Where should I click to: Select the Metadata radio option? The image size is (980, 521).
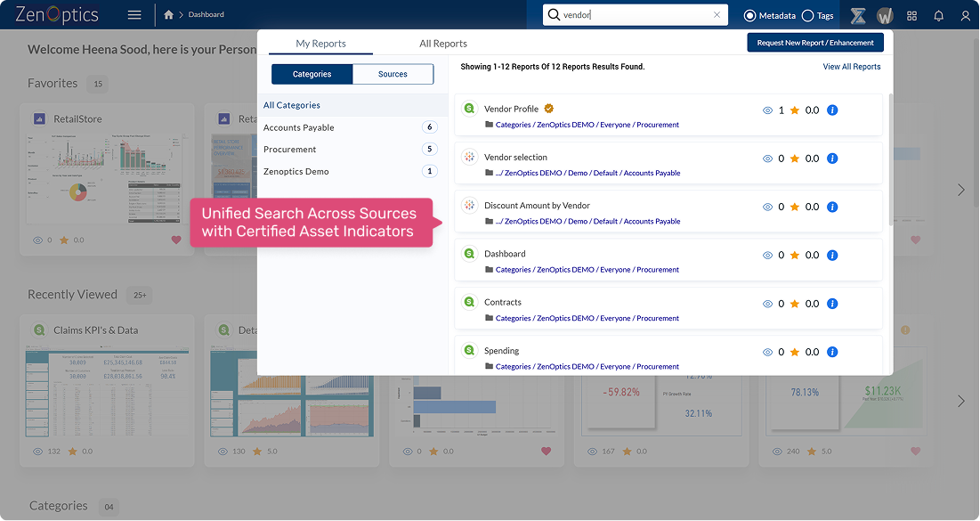coord(749,16)
